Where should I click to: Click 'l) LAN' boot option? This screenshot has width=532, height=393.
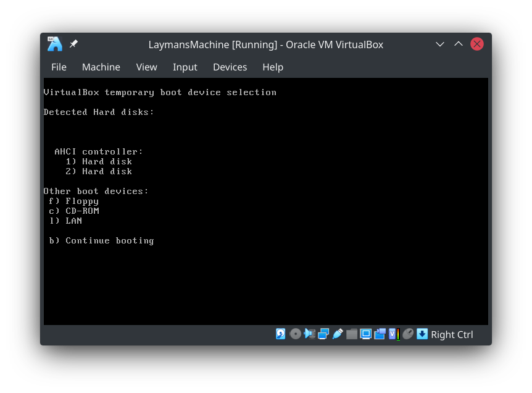(65, 221)
